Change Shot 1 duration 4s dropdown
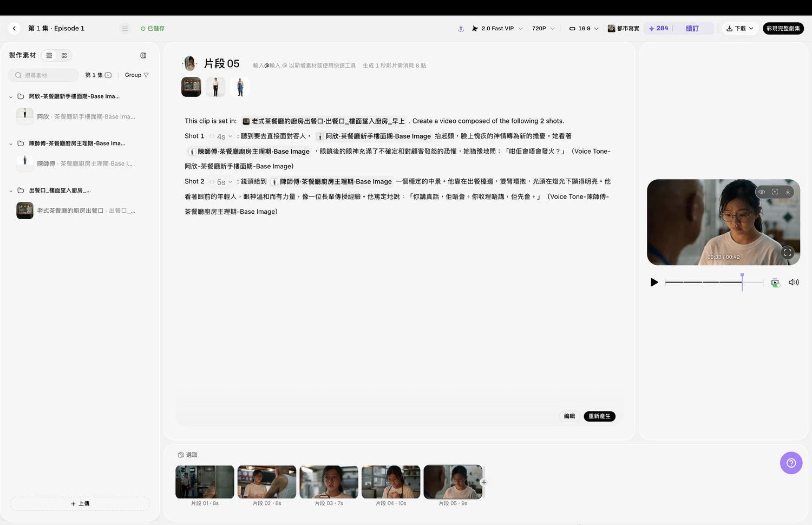Screen dimensions: 812x525 [221, 136]
